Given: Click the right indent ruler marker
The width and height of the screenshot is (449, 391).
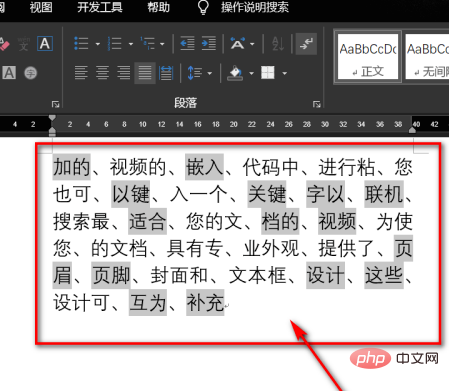Looking at the screenshot, I should 412,130.
